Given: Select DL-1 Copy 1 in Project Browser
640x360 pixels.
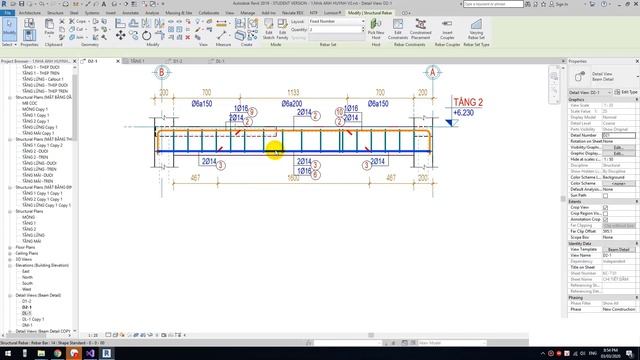Looking at the screenshot, I should [x=33, y=319].
